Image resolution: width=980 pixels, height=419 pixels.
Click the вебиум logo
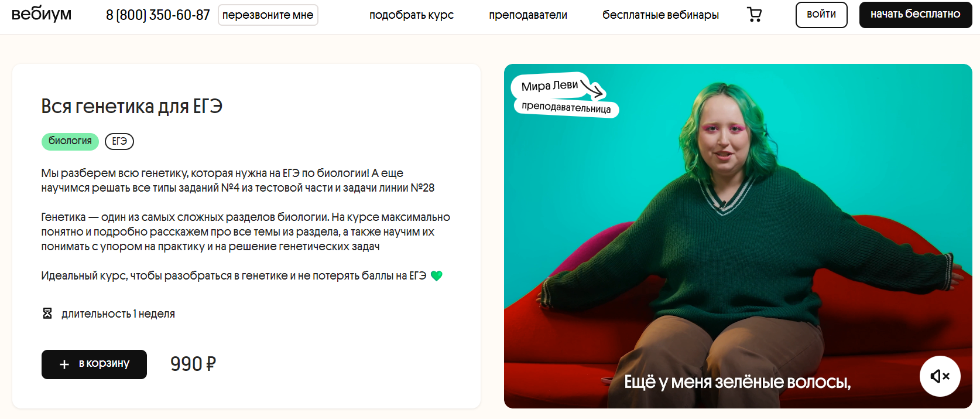tap(42, 14)
